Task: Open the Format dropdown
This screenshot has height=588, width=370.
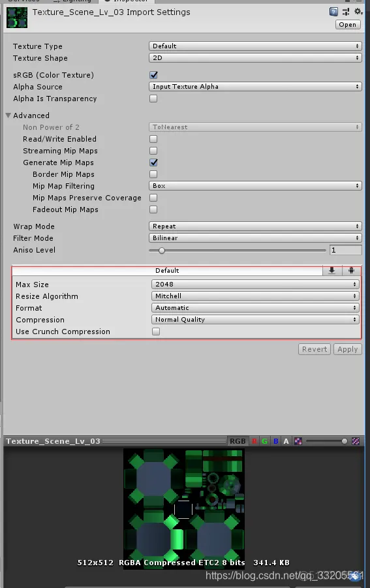Action: [255, 308]
